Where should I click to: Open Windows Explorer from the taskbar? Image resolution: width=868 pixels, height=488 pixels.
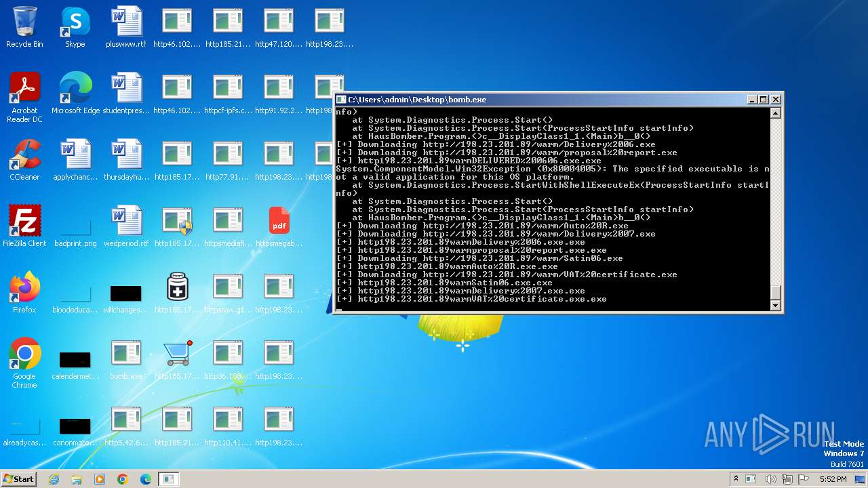[77, 479]
